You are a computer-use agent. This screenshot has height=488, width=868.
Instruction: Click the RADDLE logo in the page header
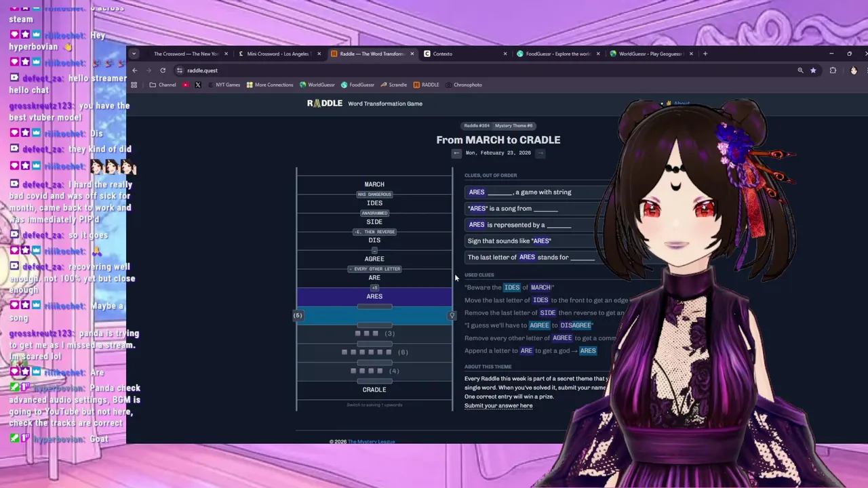tap(325, 104)
